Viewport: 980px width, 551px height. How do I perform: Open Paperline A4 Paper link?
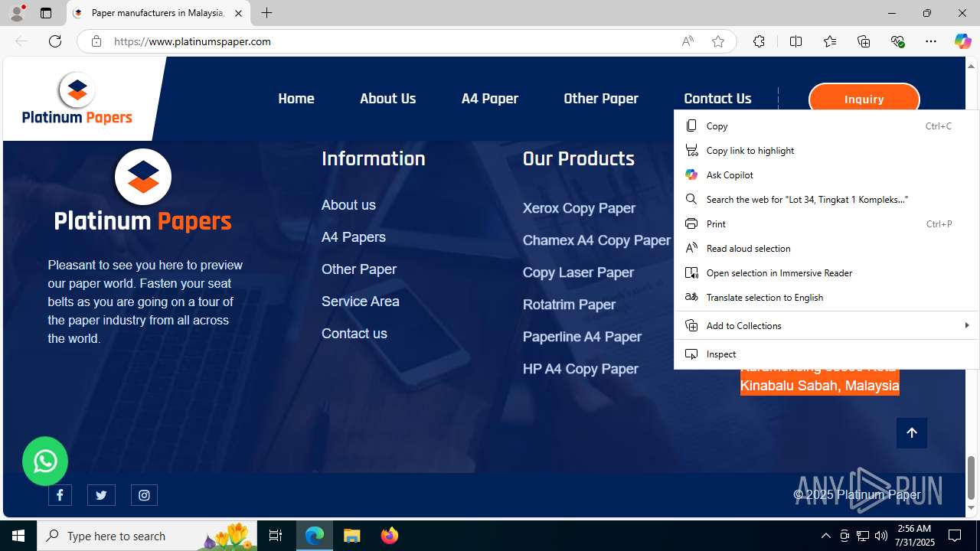(582, 337)
